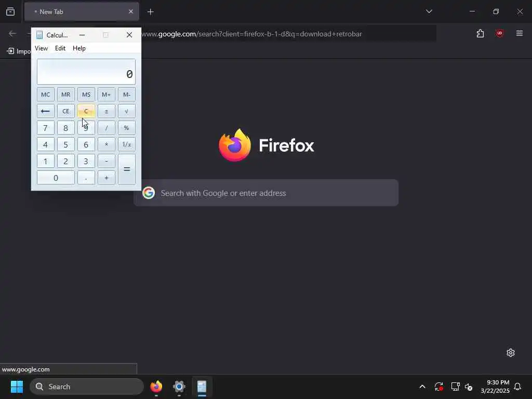The width and height of the screenshot is (532, 399).
Task: Click the MC memory clear key
Action: click(x=46, y=95)
